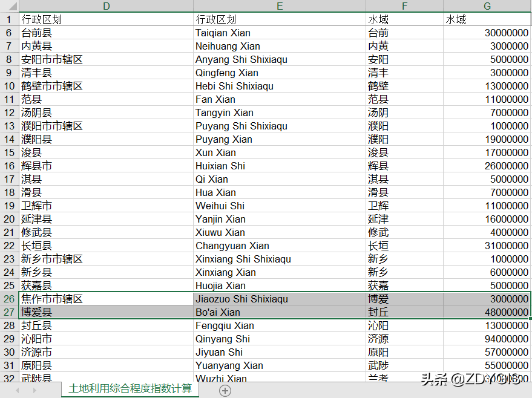Select the Huixian Shi cell
The width and height of the screenshot is (532, 398).
[280, 166]
